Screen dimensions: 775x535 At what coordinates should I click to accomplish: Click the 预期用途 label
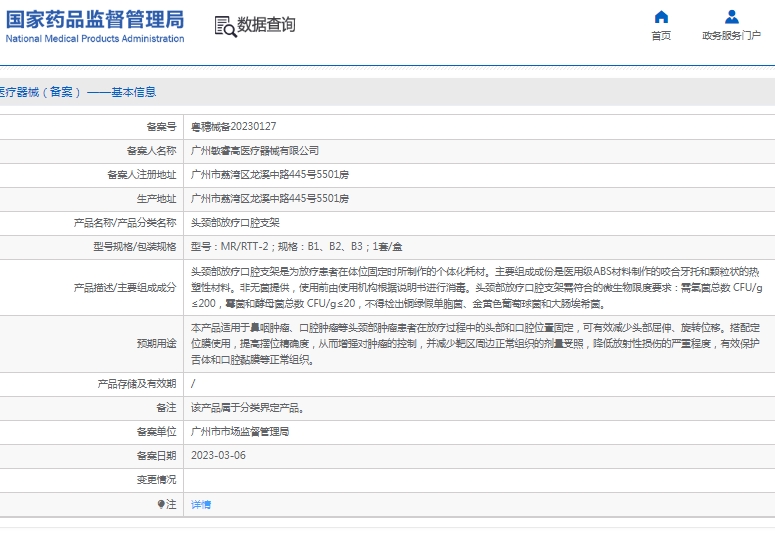click(x=157, y=344)
